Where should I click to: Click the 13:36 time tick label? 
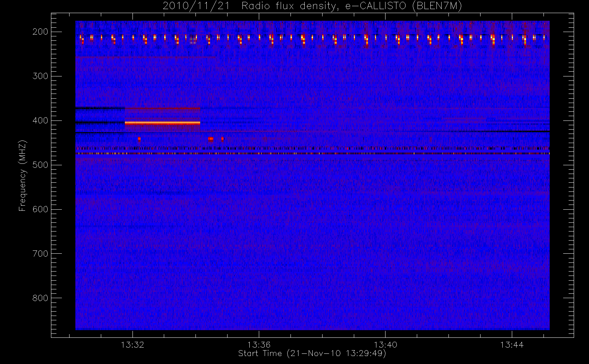click(x=259, y=345)
